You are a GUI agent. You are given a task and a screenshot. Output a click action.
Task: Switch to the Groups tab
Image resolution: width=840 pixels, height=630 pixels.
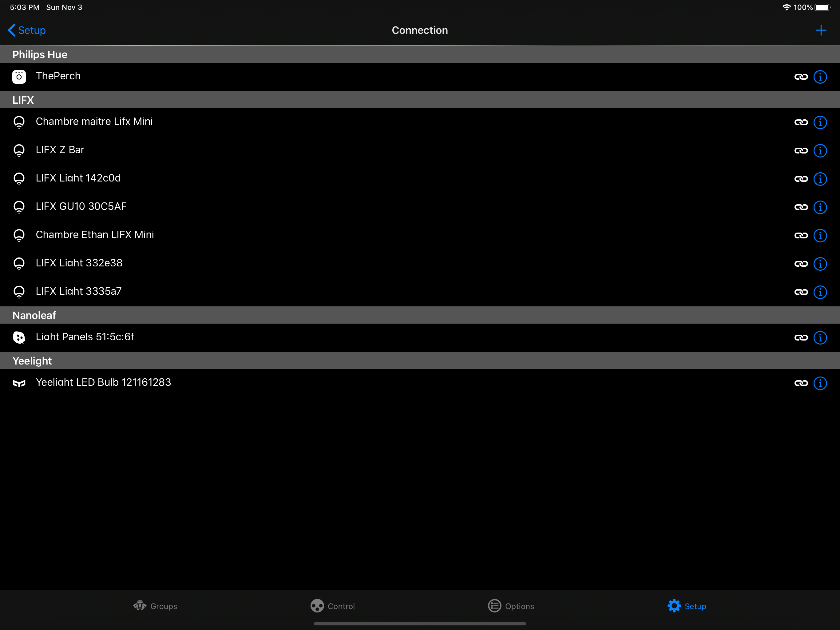[x=155, y=606]
